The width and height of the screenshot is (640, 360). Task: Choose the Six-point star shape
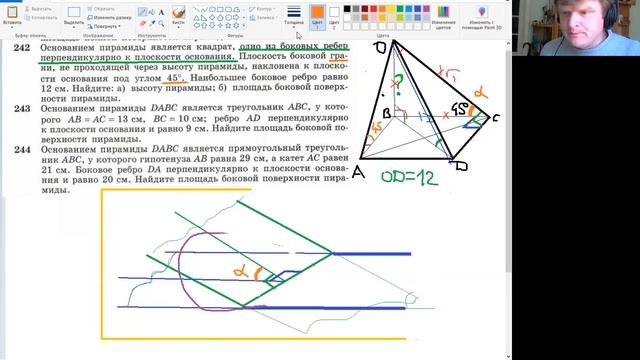tap(236, 25)
